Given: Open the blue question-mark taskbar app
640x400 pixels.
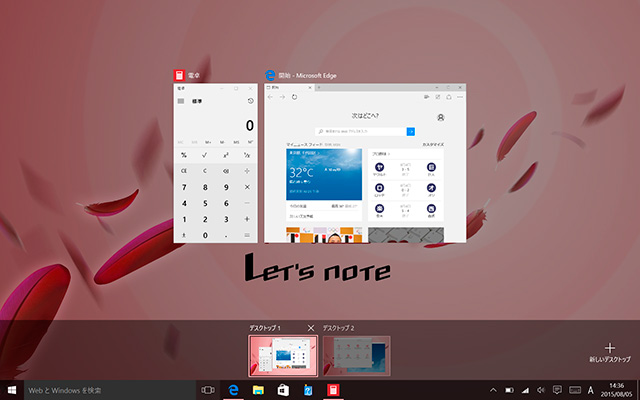Looking at the screenshot, I should 308,390.
